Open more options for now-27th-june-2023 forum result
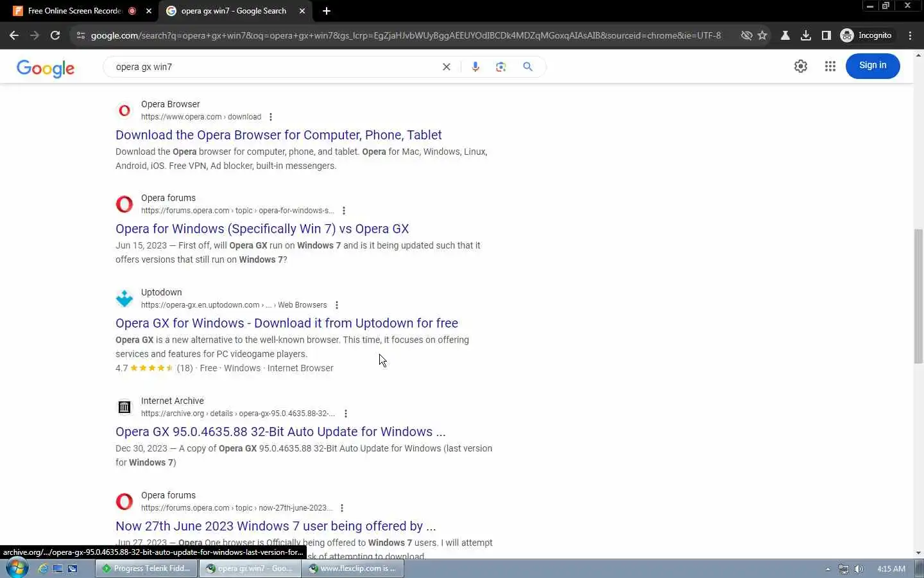This screenshot has width=924, height=578. pyautogui.click(x=342, y=508)
